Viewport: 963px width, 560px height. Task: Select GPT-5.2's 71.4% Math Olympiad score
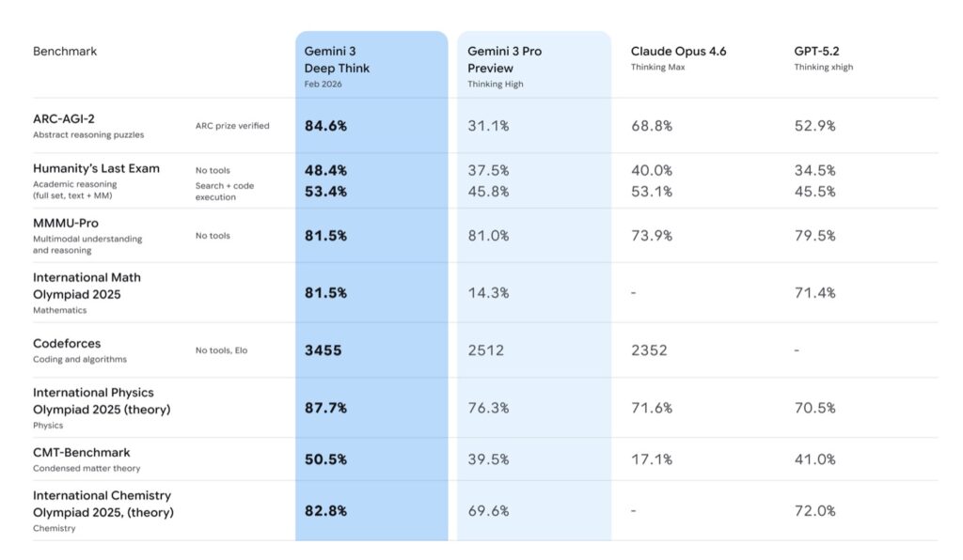[x=814, y=293]
